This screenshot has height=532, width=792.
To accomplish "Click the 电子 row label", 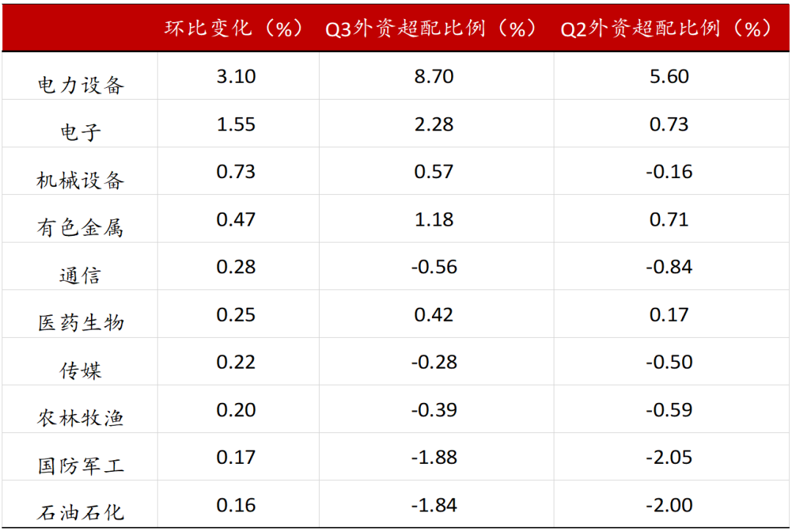I will click(81, 133).
